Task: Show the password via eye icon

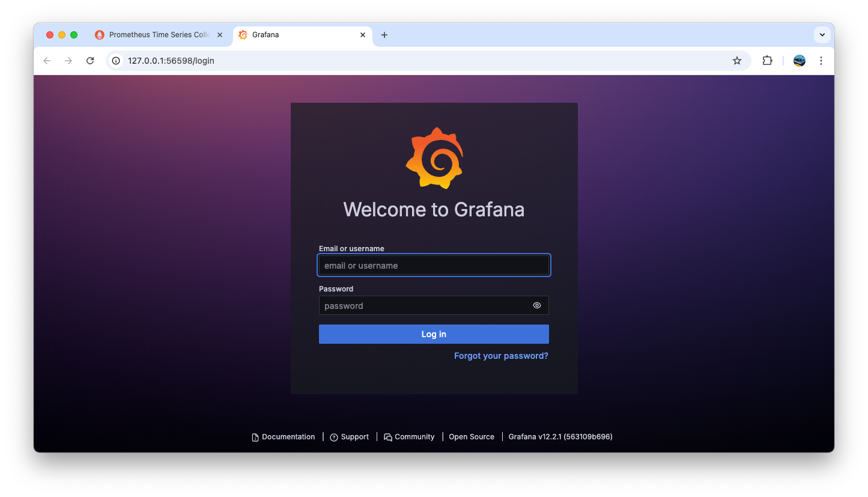Action: (x=537, y=305)
